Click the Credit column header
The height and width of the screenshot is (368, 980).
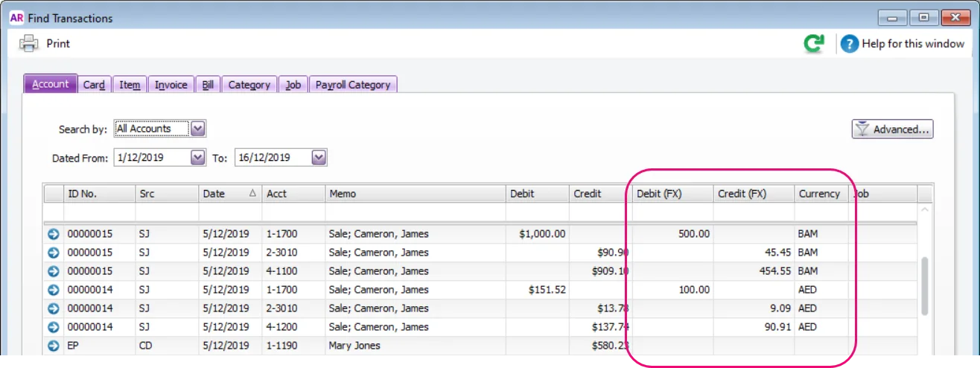click(600, 194)
